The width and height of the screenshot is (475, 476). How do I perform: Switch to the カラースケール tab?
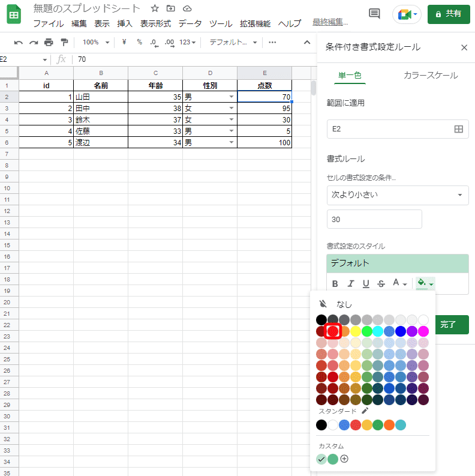(430, 75)
